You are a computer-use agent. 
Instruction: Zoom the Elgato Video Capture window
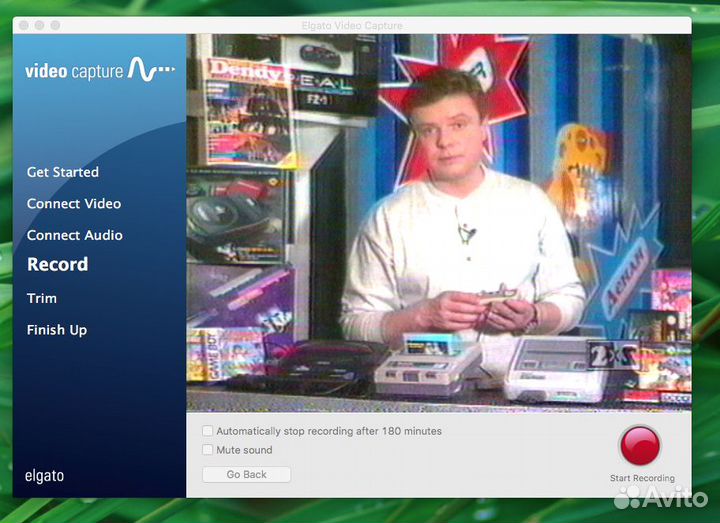coord(56,24)
